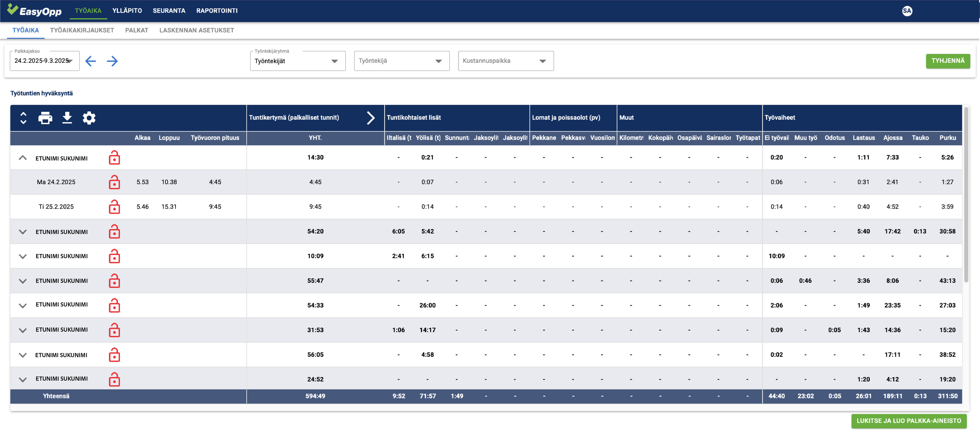Click the printer icon in table header

point(45,118)
